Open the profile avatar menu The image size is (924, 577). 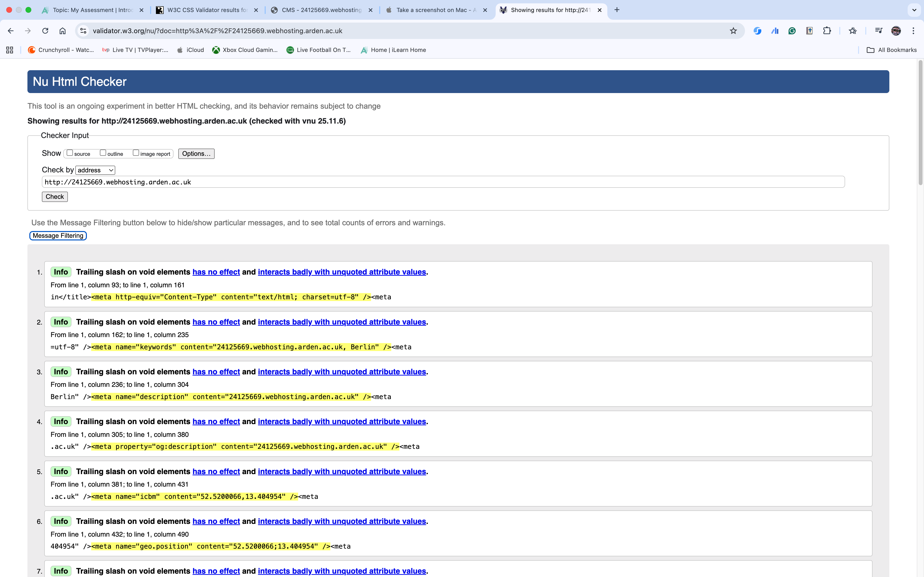896,31
